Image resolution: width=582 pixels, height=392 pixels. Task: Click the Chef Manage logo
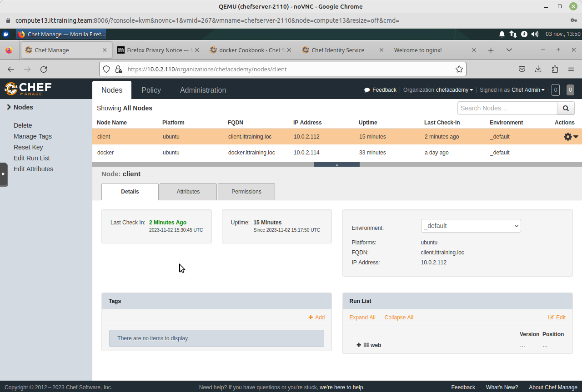coord(28,89)
